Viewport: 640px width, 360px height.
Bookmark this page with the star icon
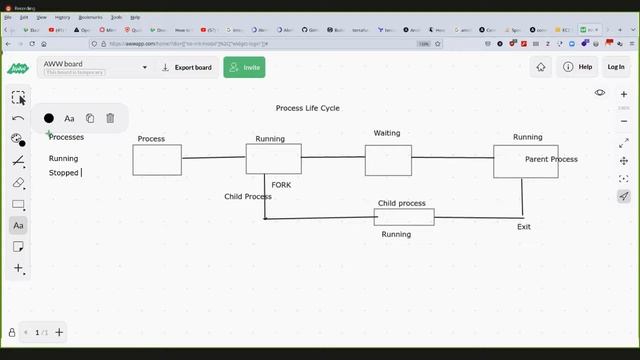[438, 44]
